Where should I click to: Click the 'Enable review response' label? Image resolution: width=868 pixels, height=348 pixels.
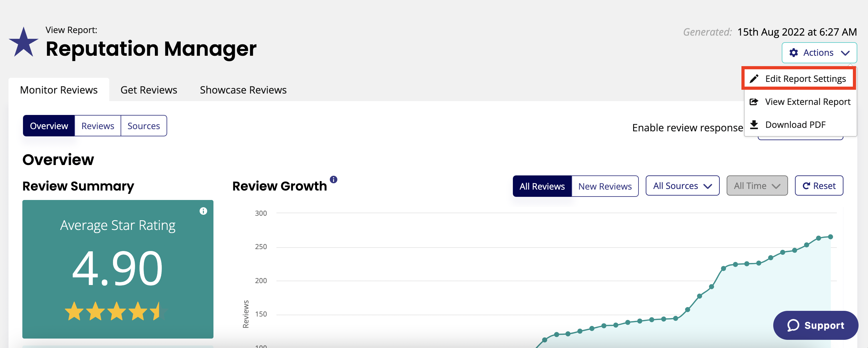point(687,128)
